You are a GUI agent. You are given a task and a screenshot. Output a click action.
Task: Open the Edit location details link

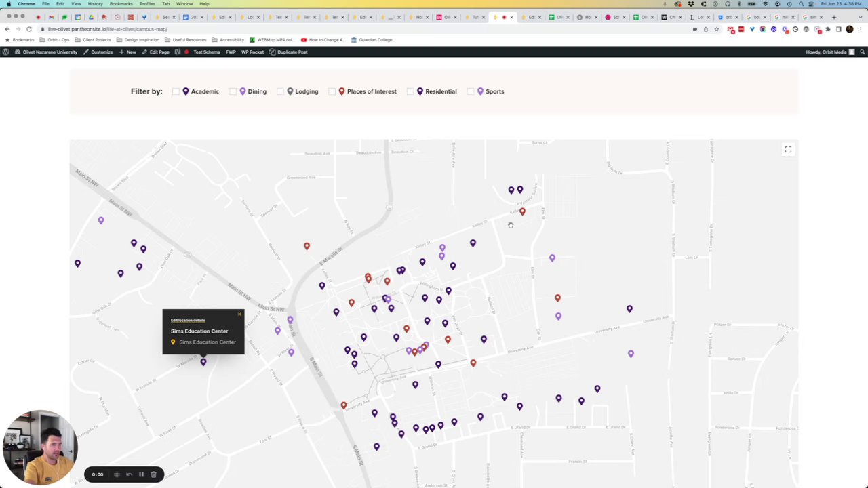click(188, 321)
